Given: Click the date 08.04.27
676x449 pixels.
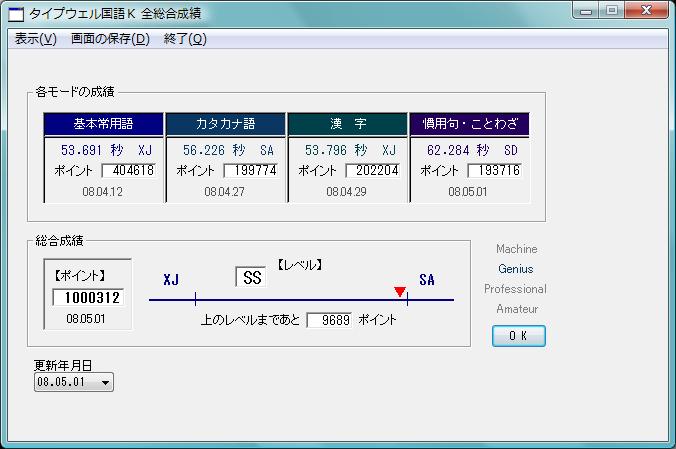Looking at the screenshot, I should coord(225,192).
